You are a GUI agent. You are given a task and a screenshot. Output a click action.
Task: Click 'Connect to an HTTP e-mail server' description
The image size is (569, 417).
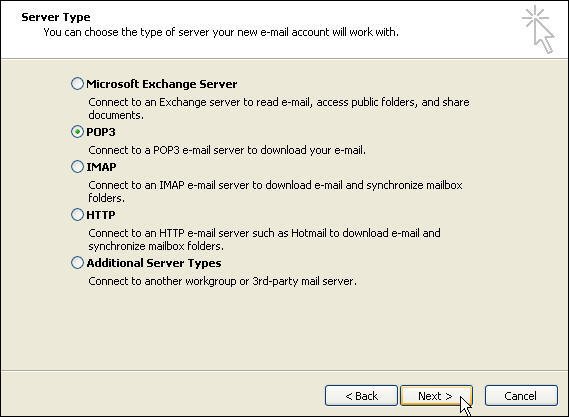point(264,240)
